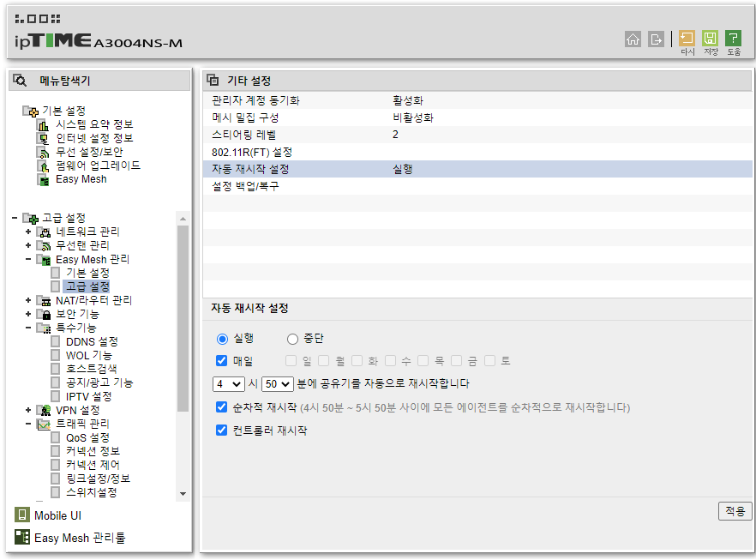Viewport: 756px width, 560px height.
Task: Click the VPN 설정 icon
Action: coord(44,411)
